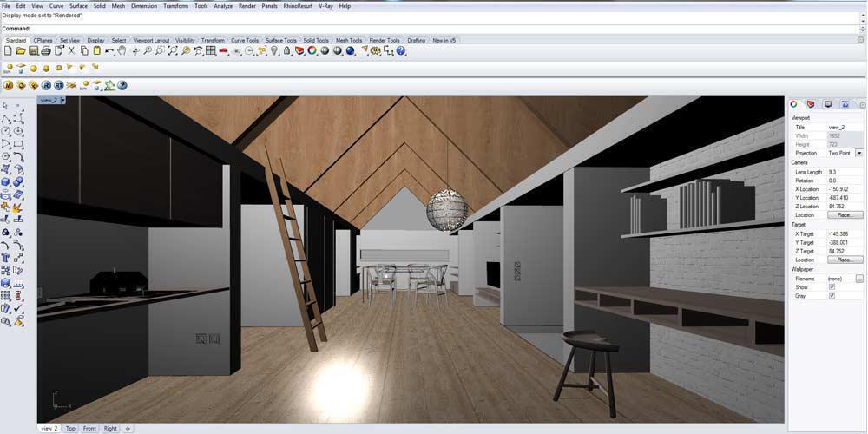Screen dimensions: 868x434
Task: Click the X Location value field
Action: [x=845, y=189]
